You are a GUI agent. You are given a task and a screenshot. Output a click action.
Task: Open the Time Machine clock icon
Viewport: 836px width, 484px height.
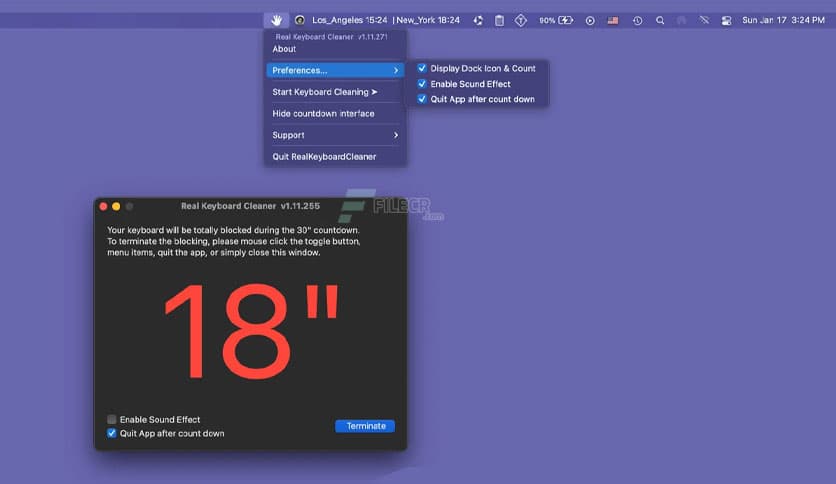point(637,20)
